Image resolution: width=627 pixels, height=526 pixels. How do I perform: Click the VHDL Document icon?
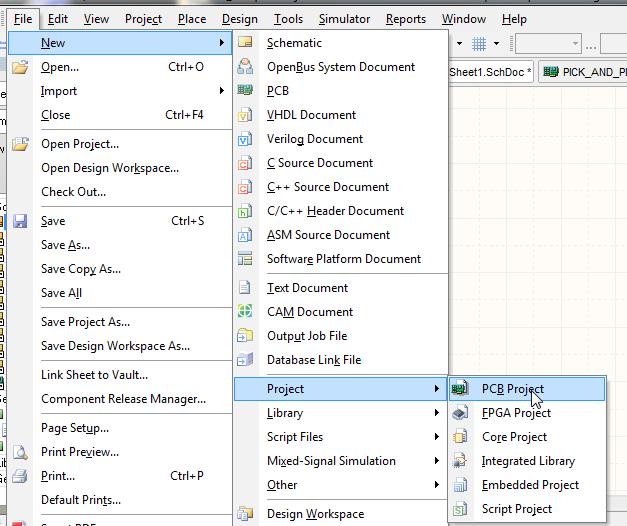point(245,115)
